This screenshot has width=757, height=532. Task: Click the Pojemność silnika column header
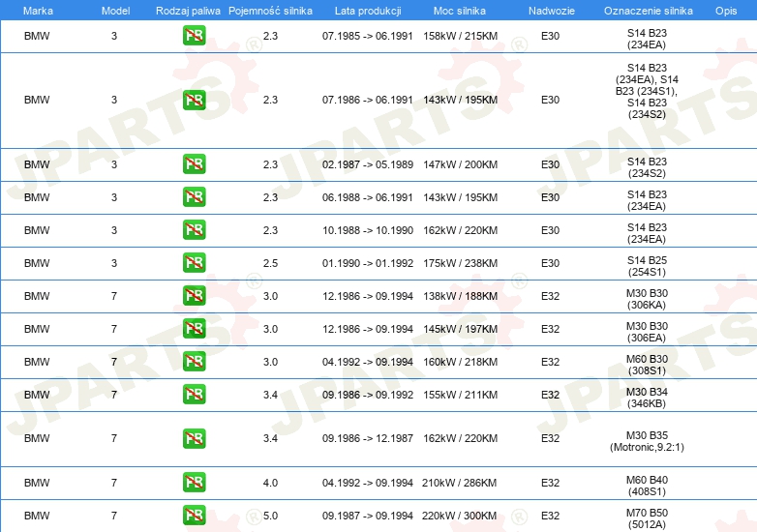click(x=270, y=10)
